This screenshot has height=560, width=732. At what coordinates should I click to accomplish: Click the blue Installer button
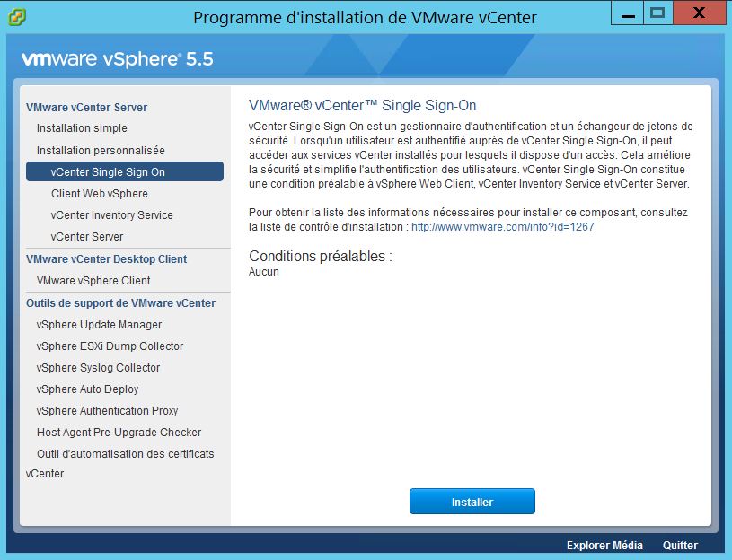tap(472, 502)
